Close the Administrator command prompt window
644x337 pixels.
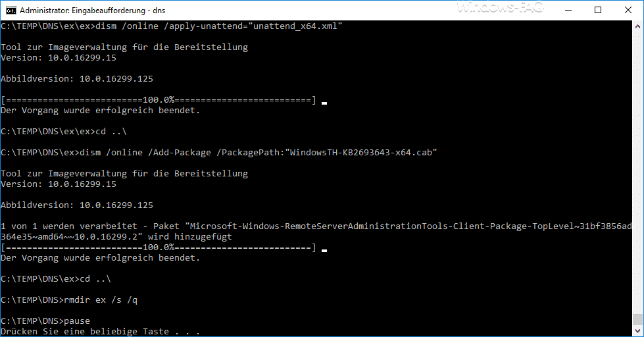(x=628, y=11)
